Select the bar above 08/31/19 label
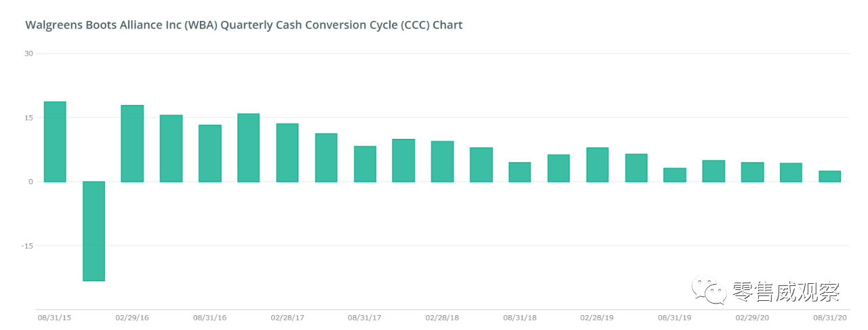 [675, 175]
